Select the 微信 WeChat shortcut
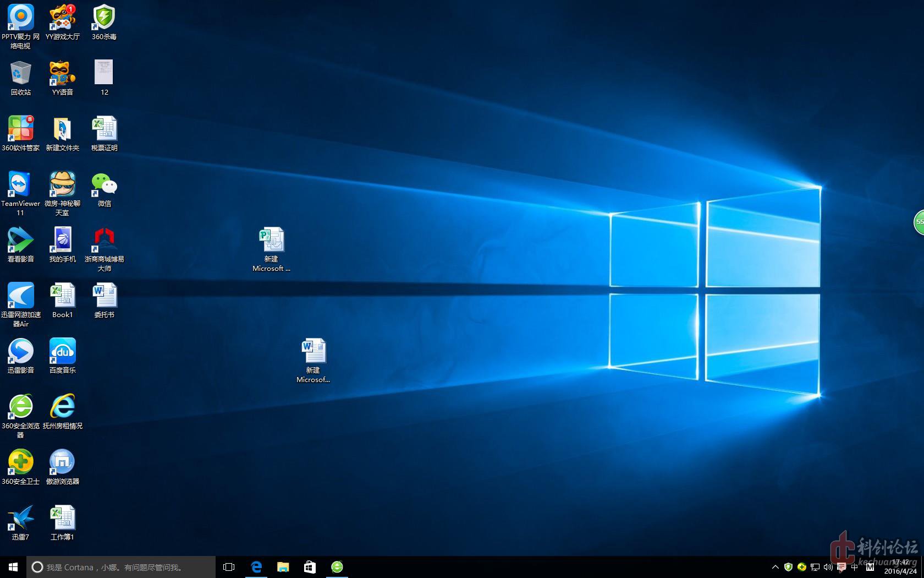 (x=104, y=189)
